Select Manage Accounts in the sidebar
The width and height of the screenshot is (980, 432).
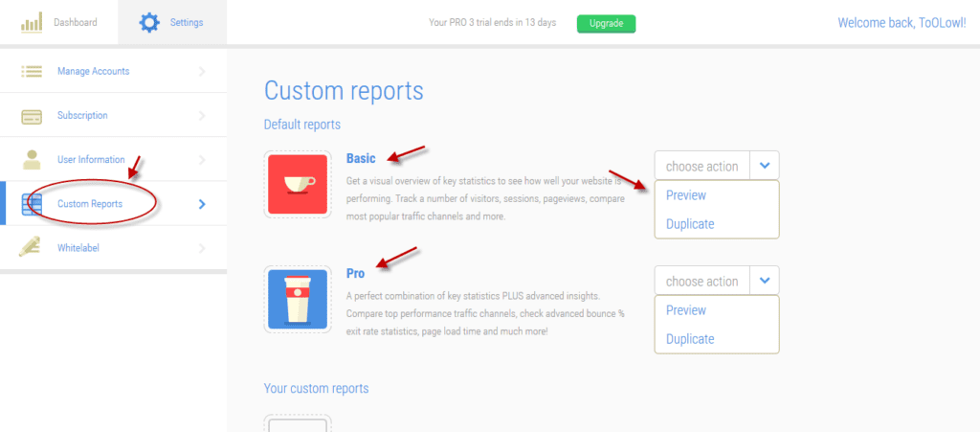(113, 71)
